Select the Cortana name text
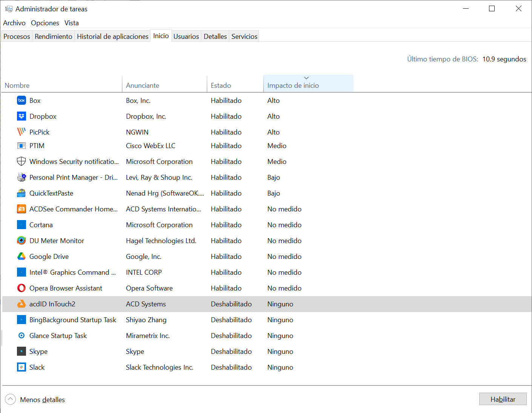This screenshot has height=413, width=532. tap(41, 225)
